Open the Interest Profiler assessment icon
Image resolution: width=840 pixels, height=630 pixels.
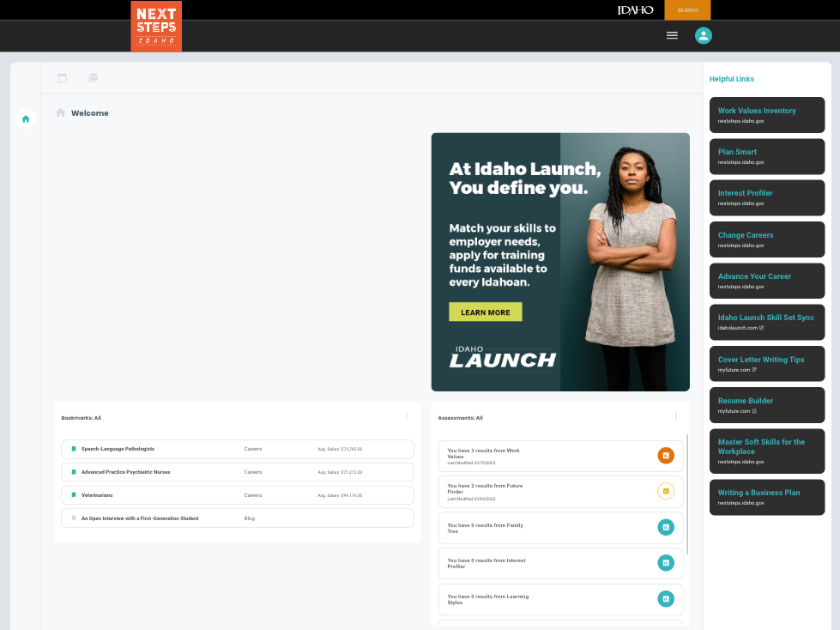click(666, 563)
